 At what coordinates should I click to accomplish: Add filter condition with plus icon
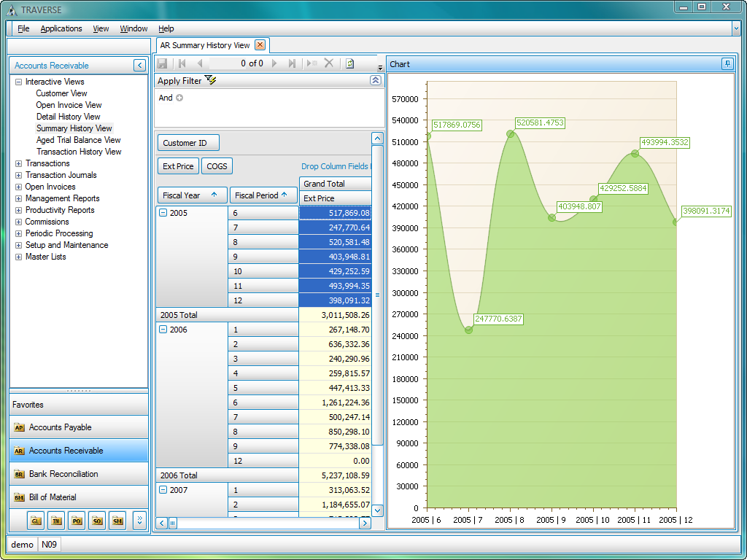(x=179, y=98)
